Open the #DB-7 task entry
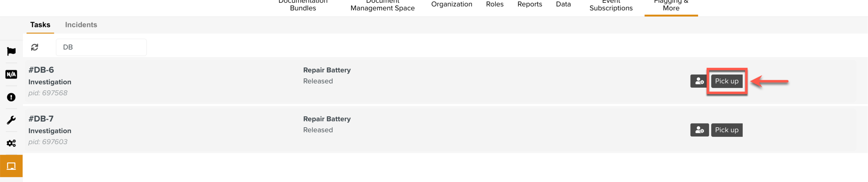Image resolution: width=868 pixels, height=182 pixels. click(x=41, y=119)
